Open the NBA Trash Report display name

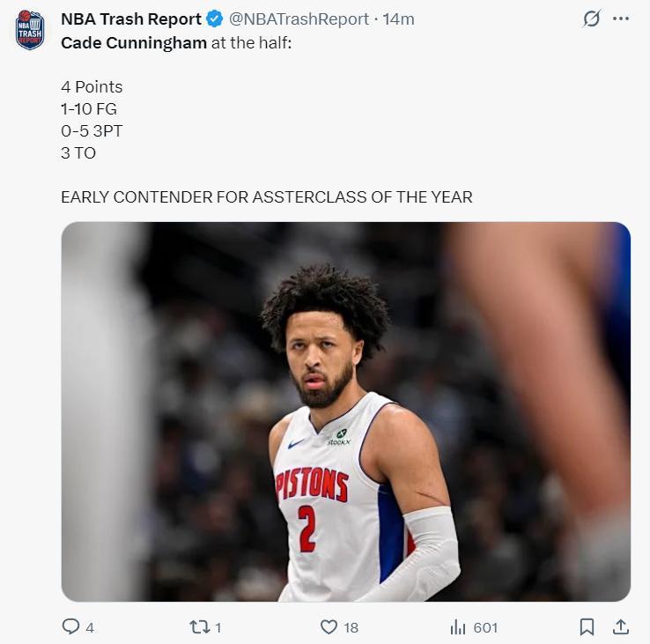(130, 19)
